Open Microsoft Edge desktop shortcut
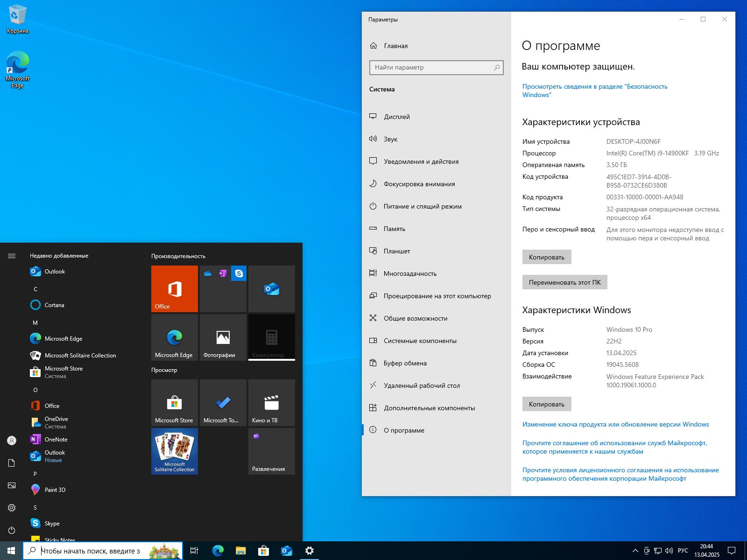Image resolution: width=747 pixels, height=560 pixels. coord(17,69)
